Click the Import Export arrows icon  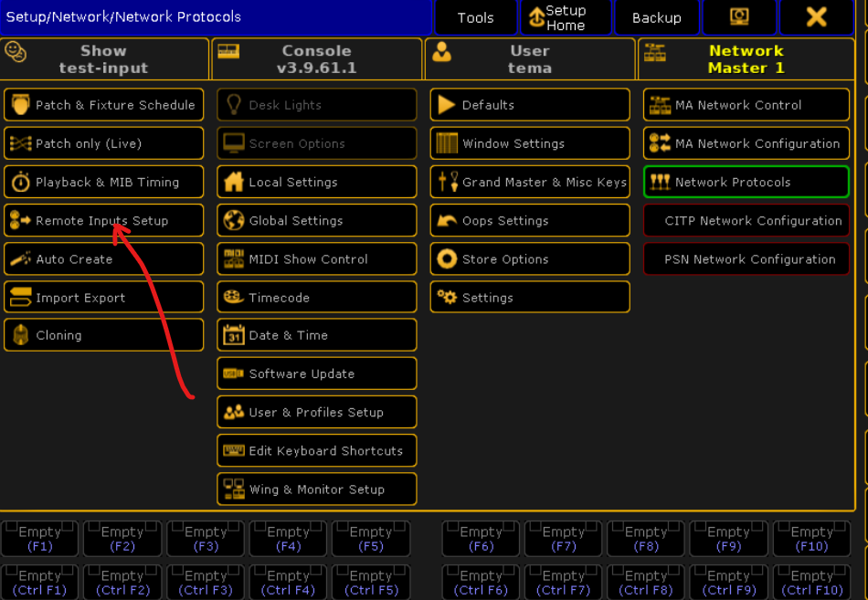point(20,297)
